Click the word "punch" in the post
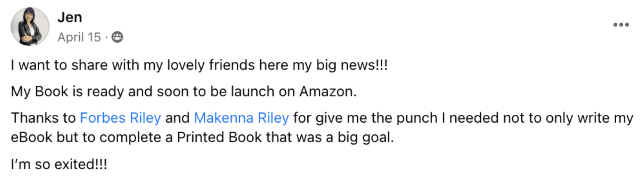This screenshot has height=178, width=644. [417, 118]
